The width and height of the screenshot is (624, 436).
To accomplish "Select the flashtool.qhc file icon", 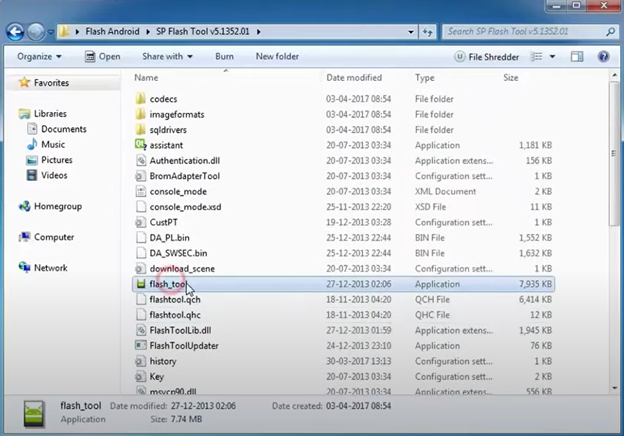I will (140, 315).
